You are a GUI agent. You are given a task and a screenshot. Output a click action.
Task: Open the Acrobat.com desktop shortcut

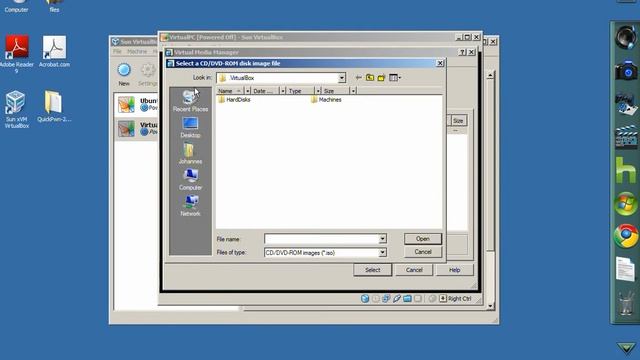point(54,51)
